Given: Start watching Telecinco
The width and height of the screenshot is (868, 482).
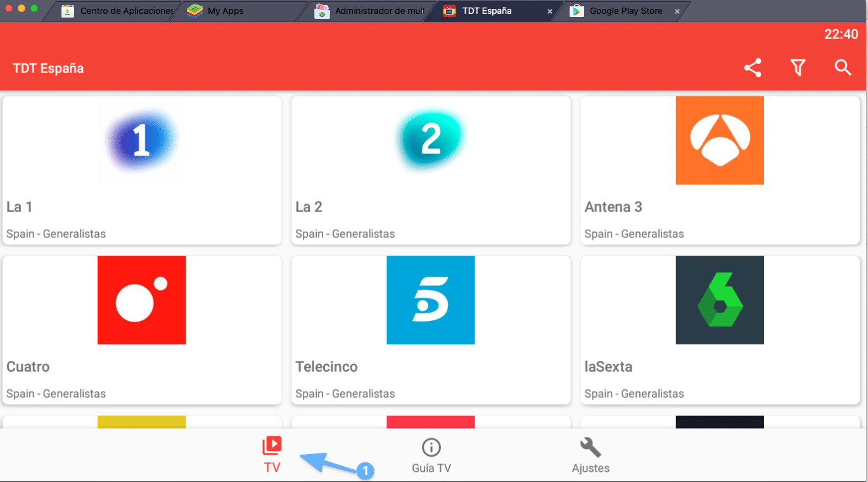Looking at the screenshot, I should click(x=430, y=330).
